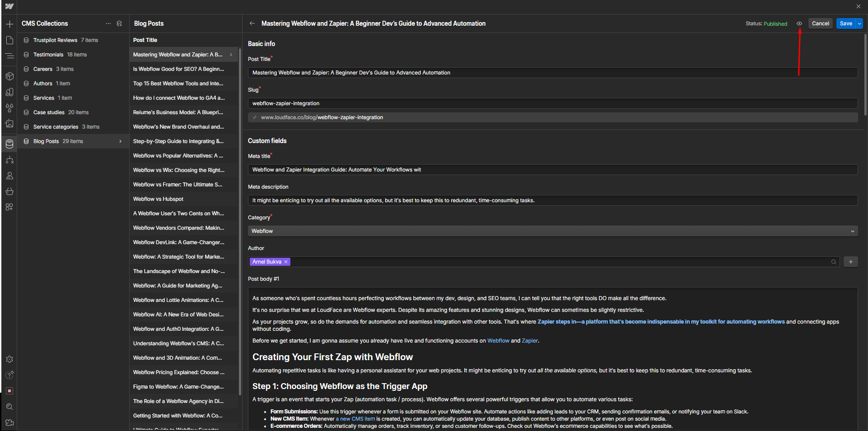Image resolution: width=868 pixels, height=431 pixels.
Task: Open the 'a new CMS item' link
Action: tap(355, 419)
